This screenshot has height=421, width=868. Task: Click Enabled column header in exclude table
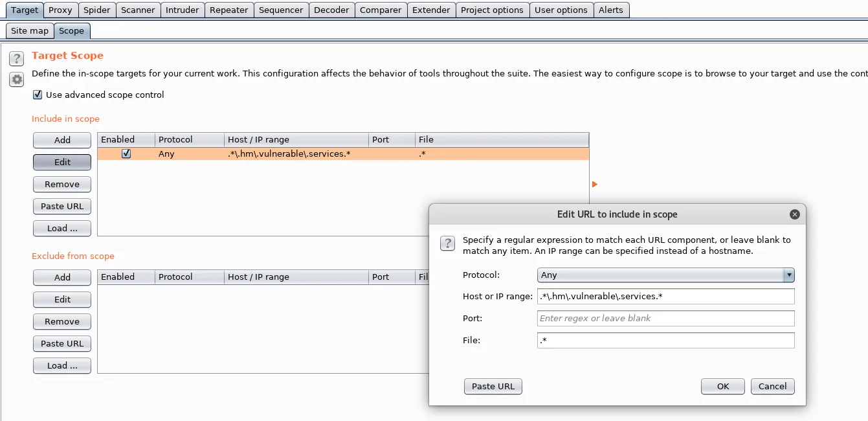[126, 277]
